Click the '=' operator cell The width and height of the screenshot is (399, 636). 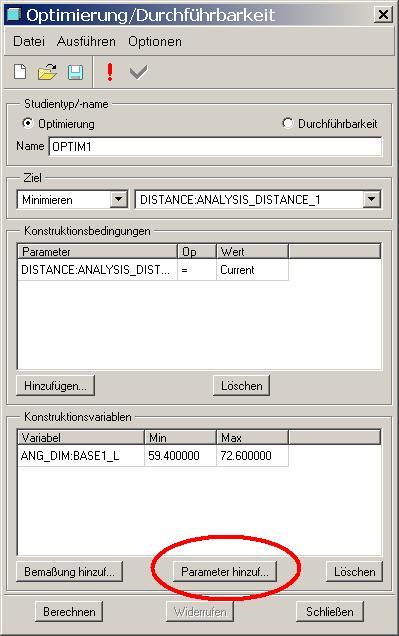(197, 270)
